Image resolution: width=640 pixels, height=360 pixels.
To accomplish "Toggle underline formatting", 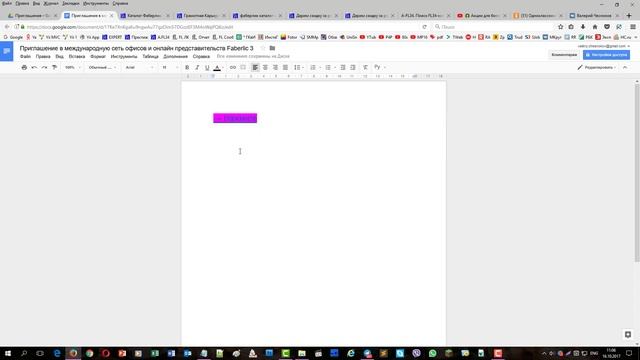I will [x=207, y=67].
